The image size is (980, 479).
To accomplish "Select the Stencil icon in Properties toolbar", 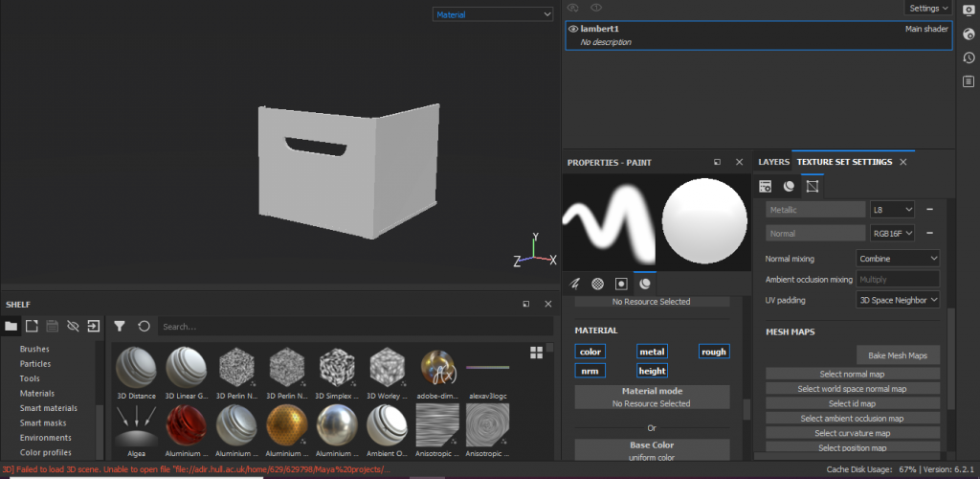I will tap(621, 284).
